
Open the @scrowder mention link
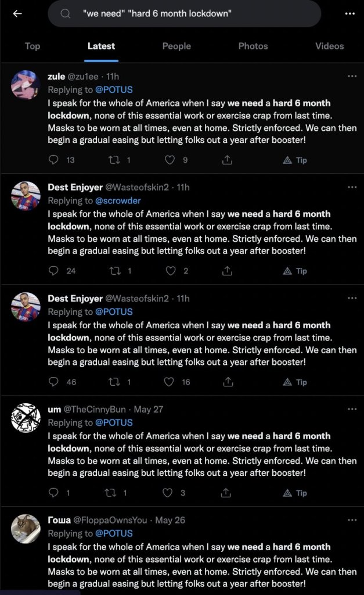(x=118, y=200)
